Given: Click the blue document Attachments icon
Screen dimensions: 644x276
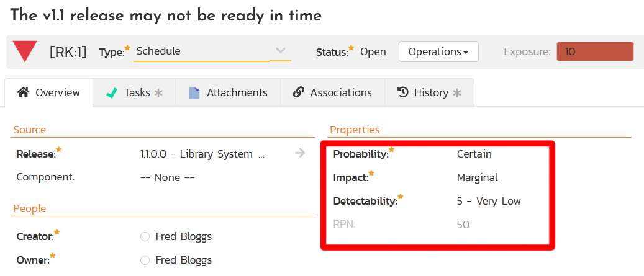Looking at the screenshot, I should [194, 93].
